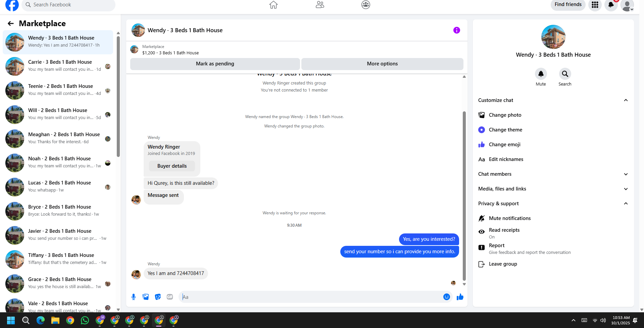The height and width of the screenshot is (328, 644).
Task: Open the account profile menu
Action: click(627, 5)
